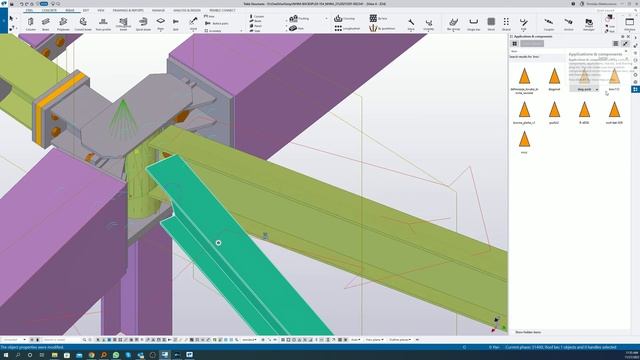
Task: Open the Auto snap depth dropdown
Action: pyautogui.click(x=355, y=340)
